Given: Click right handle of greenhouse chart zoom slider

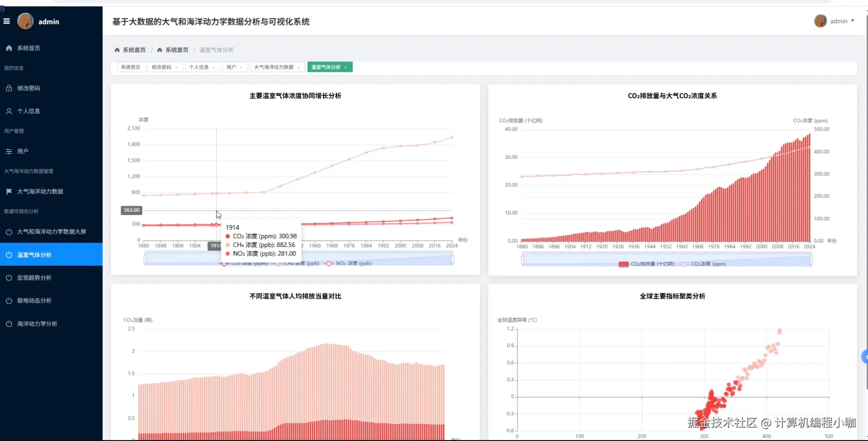Looking at the screenshot, I should 453,259.
